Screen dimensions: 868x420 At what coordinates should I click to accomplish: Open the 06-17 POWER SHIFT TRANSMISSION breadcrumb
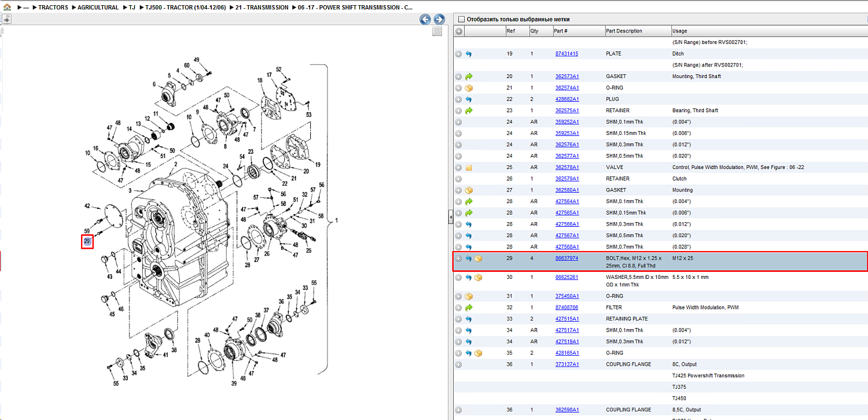[355, 8]
